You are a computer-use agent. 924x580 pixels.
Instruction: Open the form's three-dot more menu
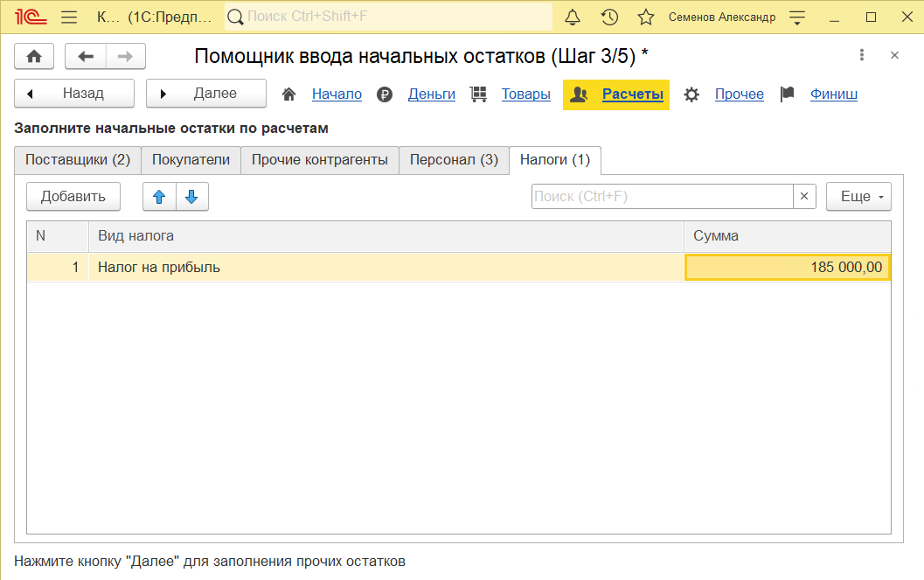click(862, 55)
